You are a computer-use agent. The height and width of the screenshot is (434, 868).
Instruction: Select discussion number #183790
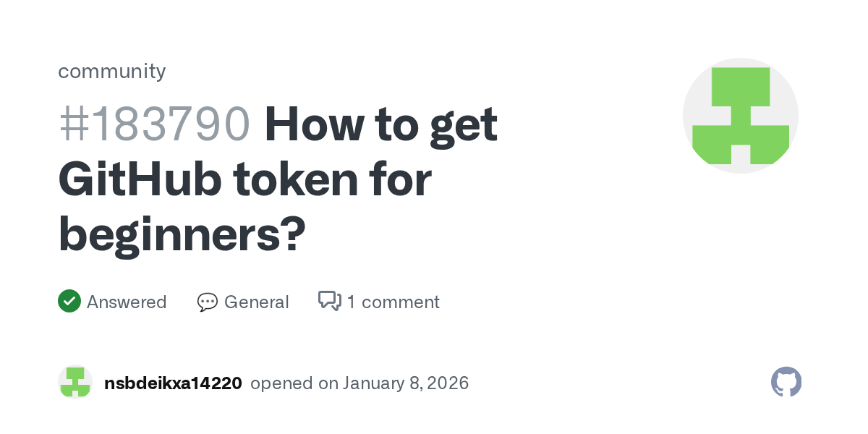(154, 124)
